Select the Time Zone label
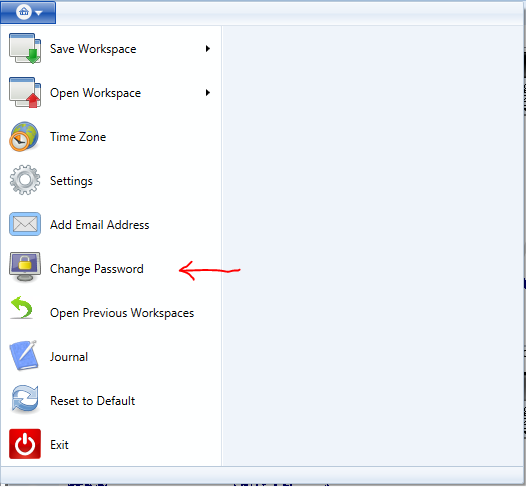This screenshot has width=526, height=487. pos(78,137)
